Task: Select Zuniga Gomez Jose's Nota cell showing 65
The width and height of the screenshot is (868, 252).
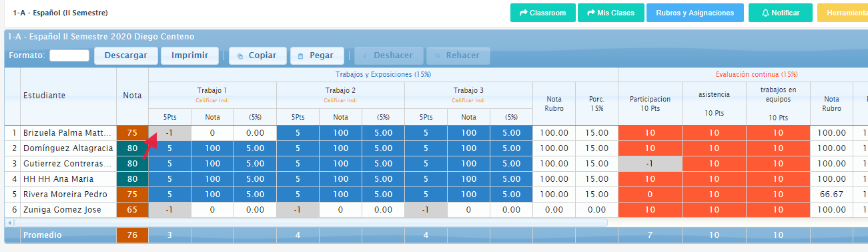Action: (132, 210)
